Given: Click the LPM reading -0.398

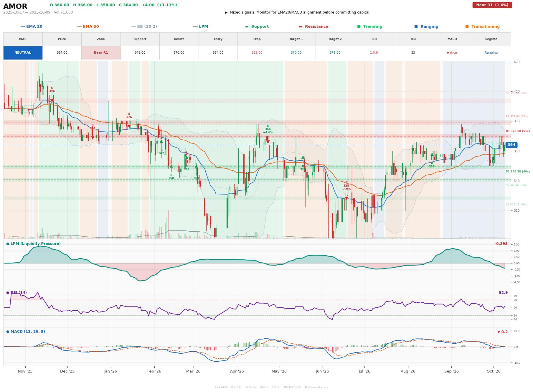Looking at the screenshot, I should pyautogui.click(x=501, y=244).
